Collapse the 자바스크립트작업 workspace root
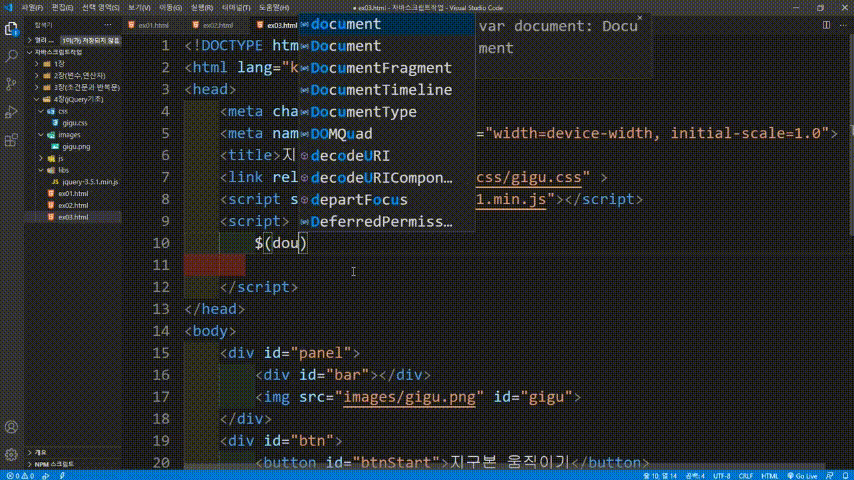This screenshot has width=854, height=480. click(x=73, y=52)
